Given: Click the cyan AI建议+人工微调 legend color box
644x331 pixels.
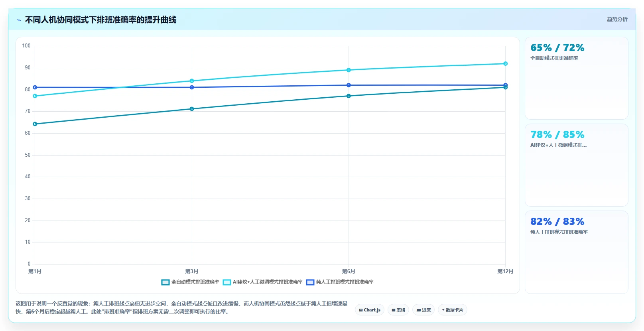Looking at the screenshot, I should coord(227,282).
